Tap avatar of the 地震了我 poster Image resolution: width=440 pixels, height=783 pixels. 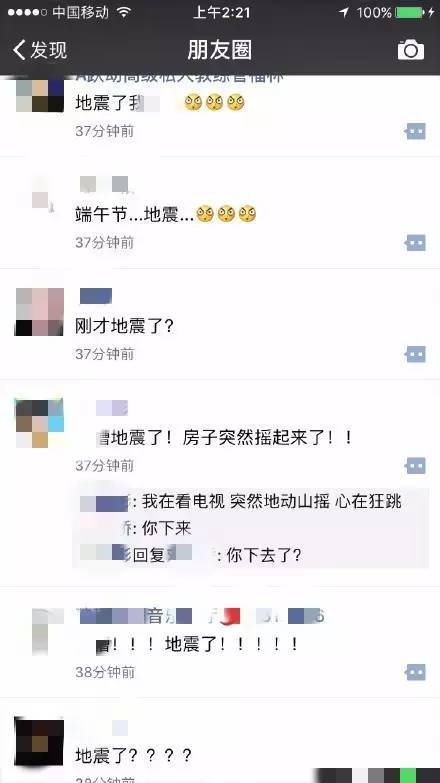[39, 94]
